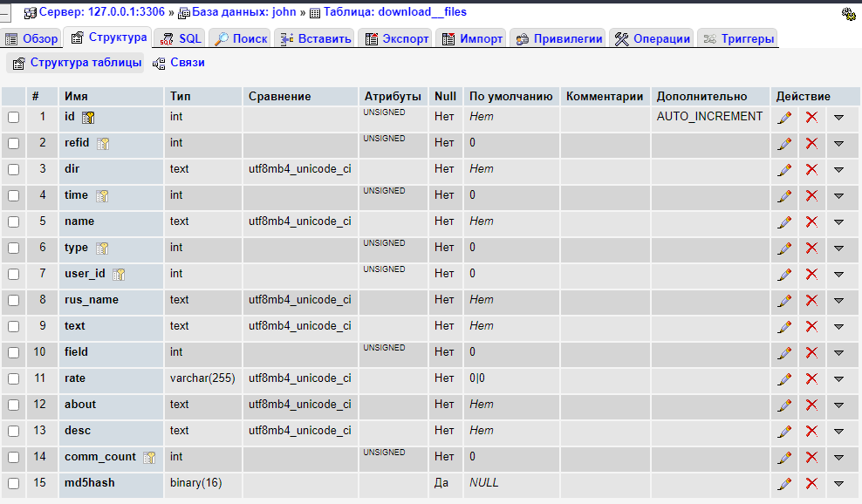Edit the id column with pencil icon
862x504 pixels.
click(784, 117)
